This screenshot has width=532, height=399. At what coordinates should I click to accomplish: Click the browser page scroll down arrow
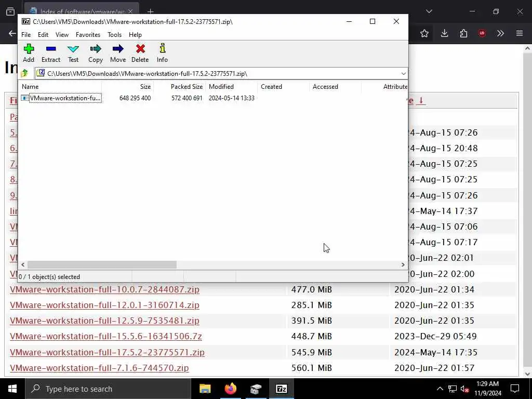(x=527, y=374)
